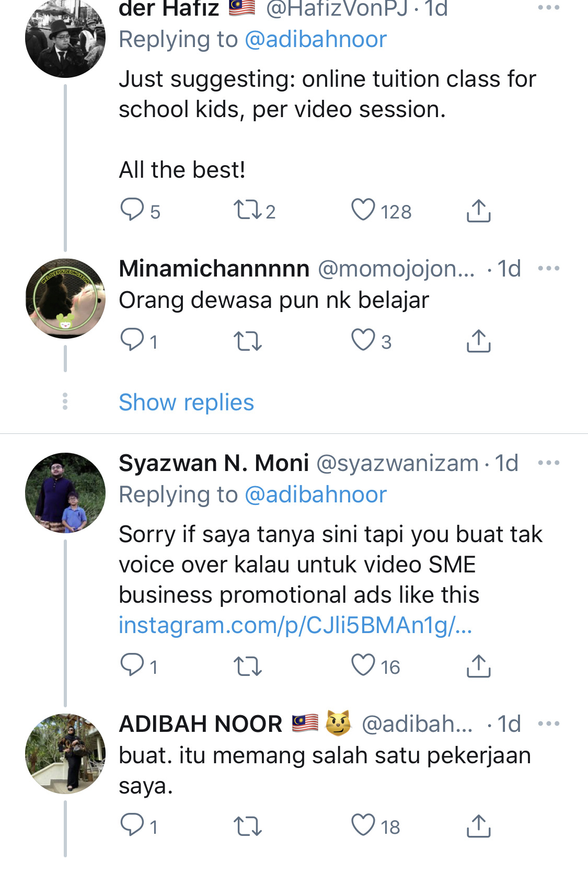This screenshot has height=873, width=588.
Task: Share Minamichannnnn's tweet
Action: tap(478, 341)
